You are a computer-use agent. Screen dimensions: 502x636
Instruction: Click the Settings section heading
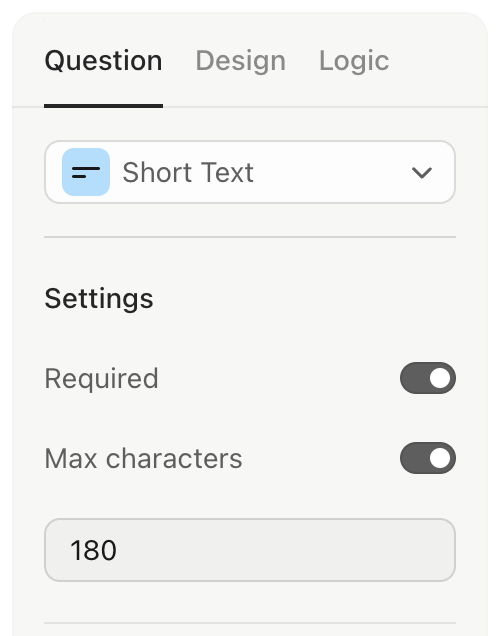(x=99, y=299)
